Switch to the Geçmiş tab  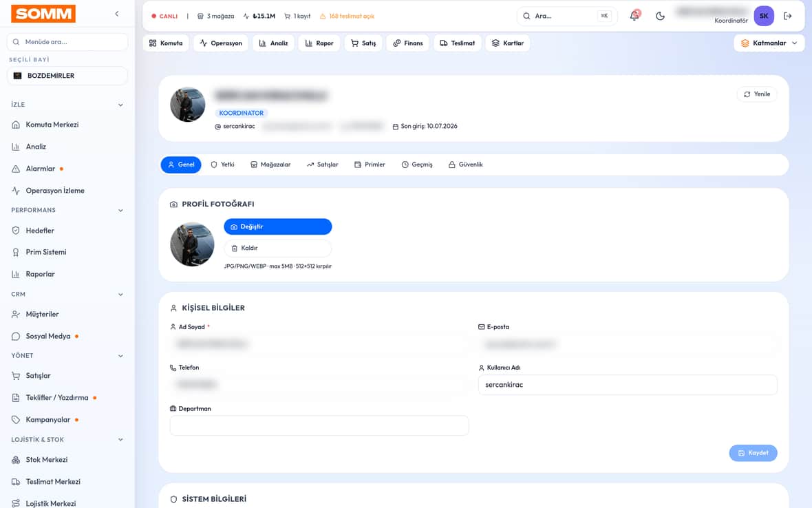point(417,165)
